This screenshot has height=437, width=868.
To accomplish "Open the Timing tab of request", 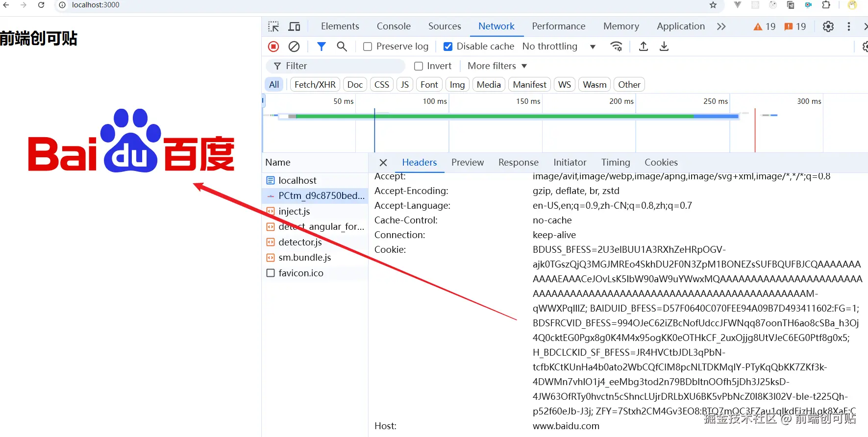I will (x=616, y=163).
